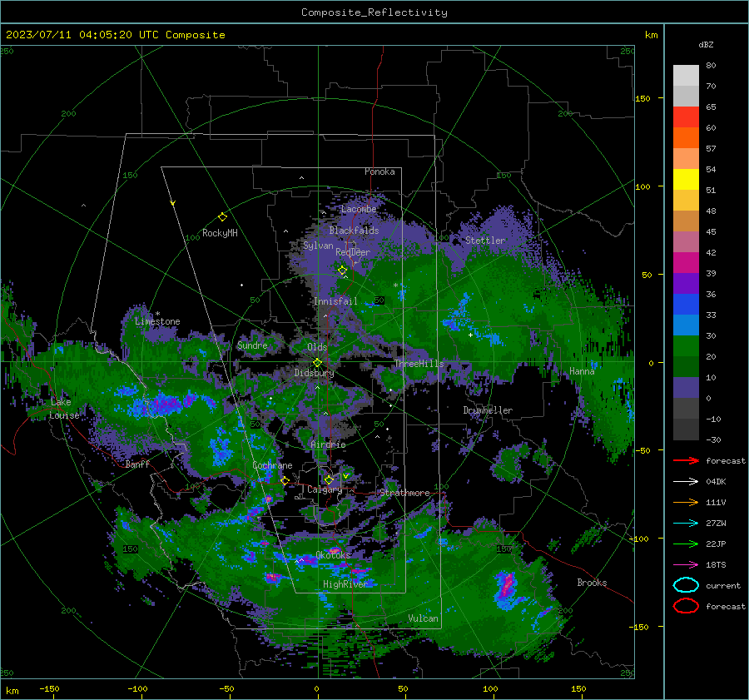
Task: Click the dBZ legend heading
Action: pyautogui.click(x=706, y=44)
